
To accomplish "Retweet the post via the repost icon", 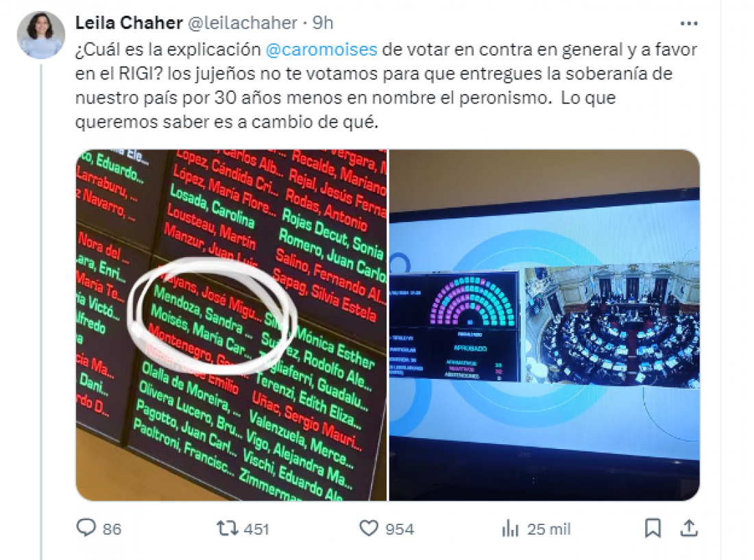I will tap(227, 528).
